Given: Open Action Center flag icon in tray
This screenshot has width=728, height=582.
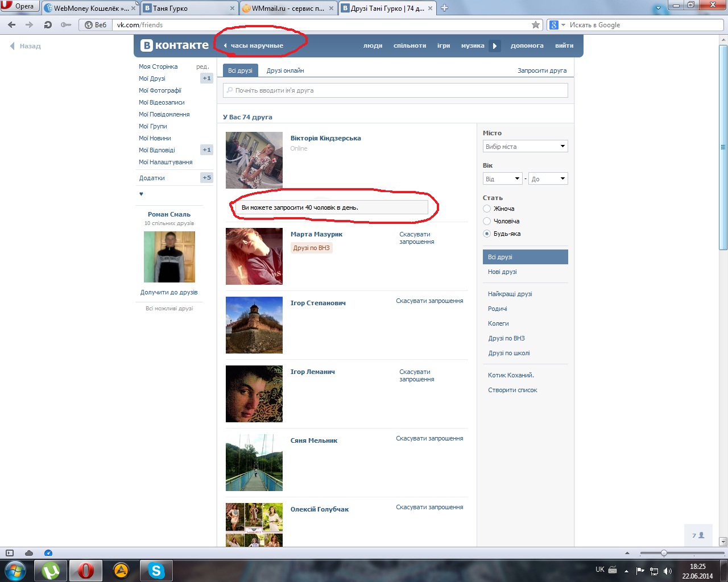Looking at the screenshot, I should pyautogui.click(x=640, y=571).
